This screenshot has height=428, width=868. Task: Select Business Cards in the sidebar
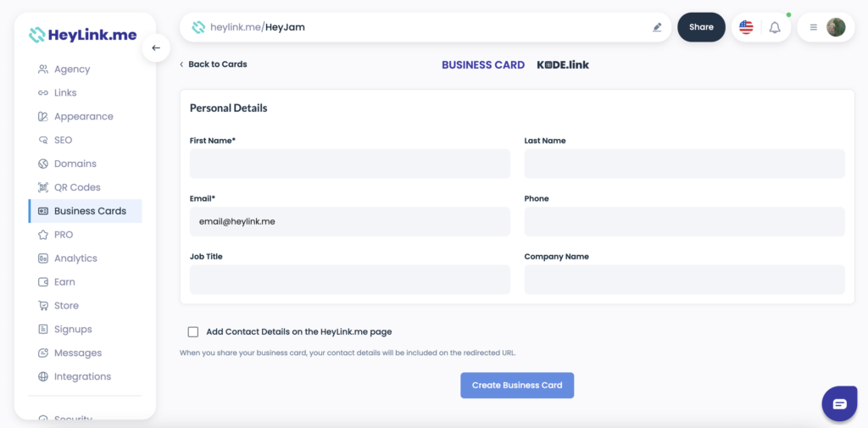tap(86, 211)
